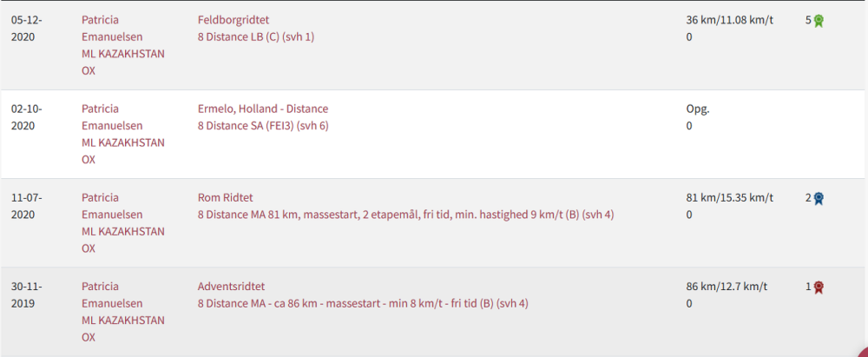Image resolution: width=868 pixels, height=357 pixels.
Task: Open the Adventsridtet event link
Action: point(232,287)
